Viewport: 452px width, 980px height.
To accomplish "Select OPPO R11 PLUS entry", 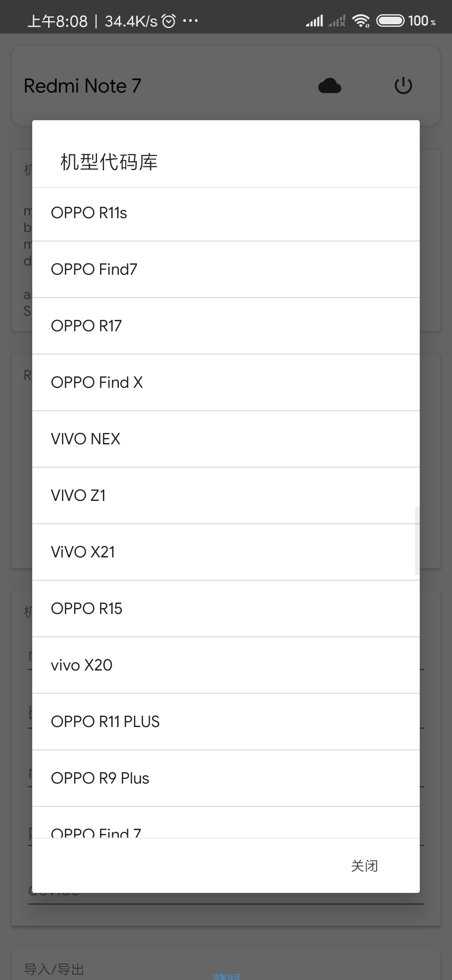I will (x=226, y=722).
